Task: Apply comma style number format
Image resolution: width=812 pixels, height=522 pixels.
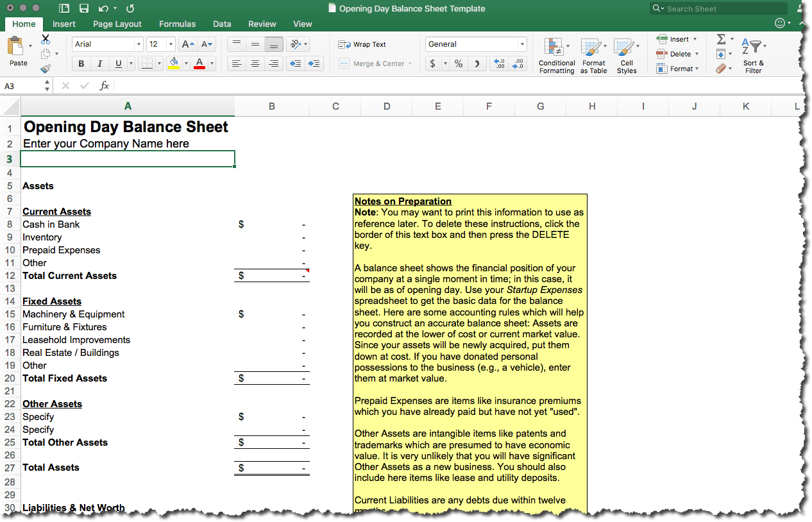Action: pos(477,63)
